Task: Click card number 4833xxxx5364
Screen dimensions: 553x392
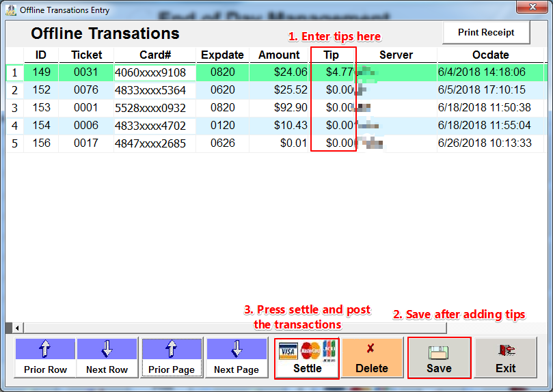Action: pos(154,90)
